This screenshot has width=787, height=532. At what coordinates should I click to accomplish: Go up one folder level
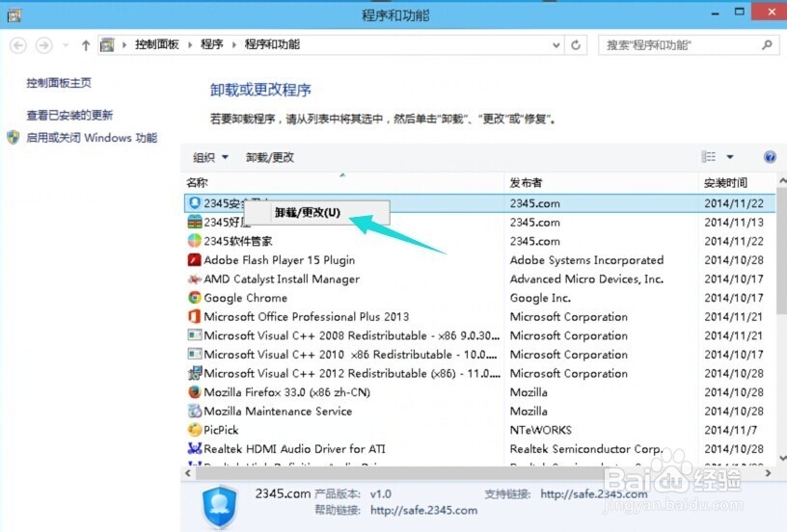[x=86, y=45]
